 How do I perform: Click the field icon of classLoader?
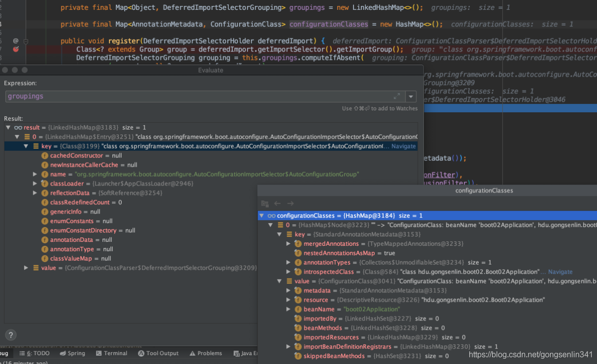point(45,183)
